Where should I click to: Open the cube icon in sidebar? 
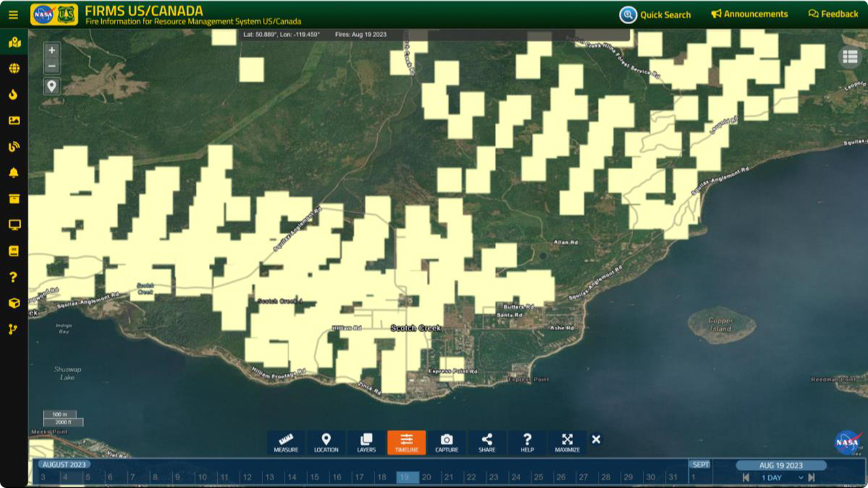[x=14, y=303]
